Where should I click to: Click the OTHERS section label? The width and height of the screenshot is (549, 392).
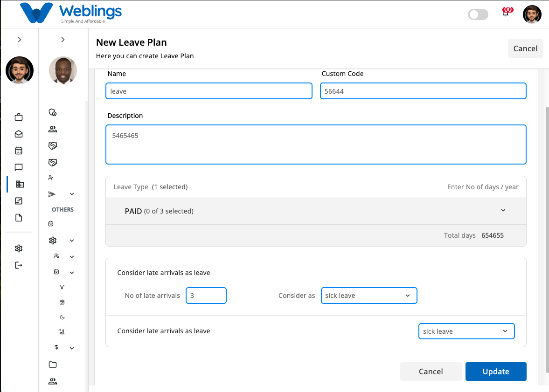tap(63, 210)
